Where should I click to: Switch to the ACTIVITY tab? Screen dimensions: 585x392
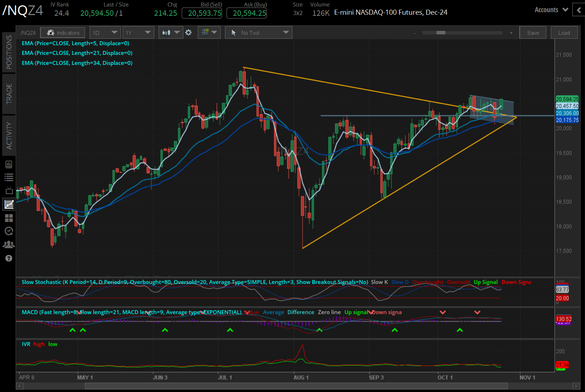pos(9,135)
